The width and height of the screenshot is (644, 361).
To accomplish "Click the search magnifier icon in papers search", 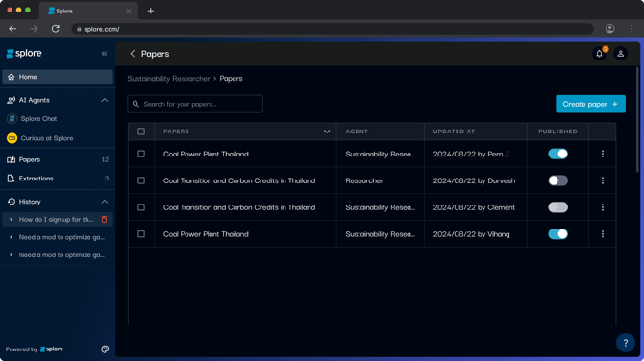I will [x=136, y=104].
